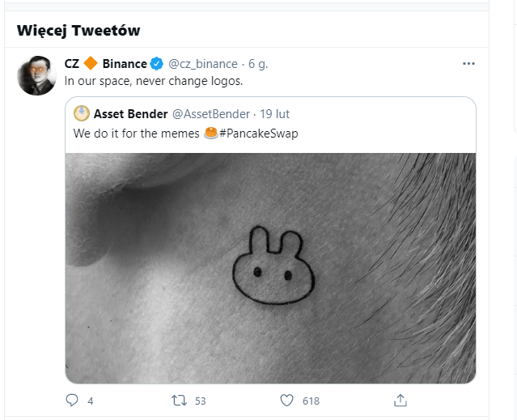Screen dimensions: 517x420
Task: Open the three-dot more options menu
Action: tap(468, 64)
